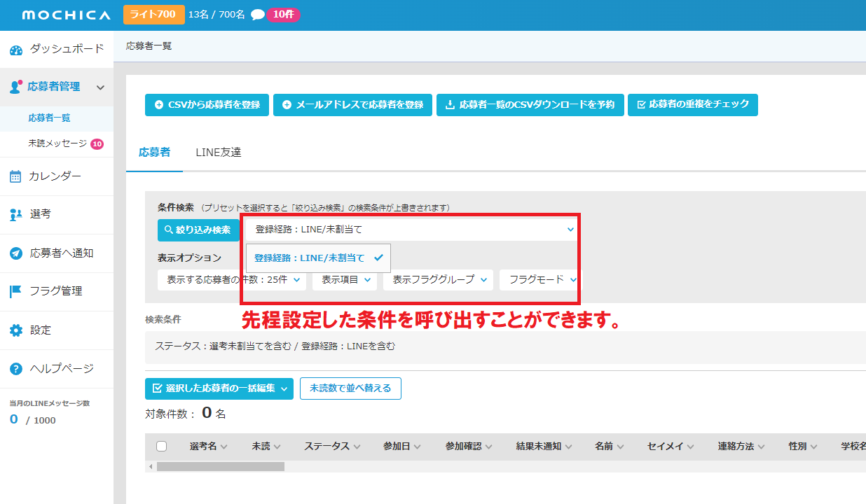Click the paper plane notification icon

tap(15, 253)
